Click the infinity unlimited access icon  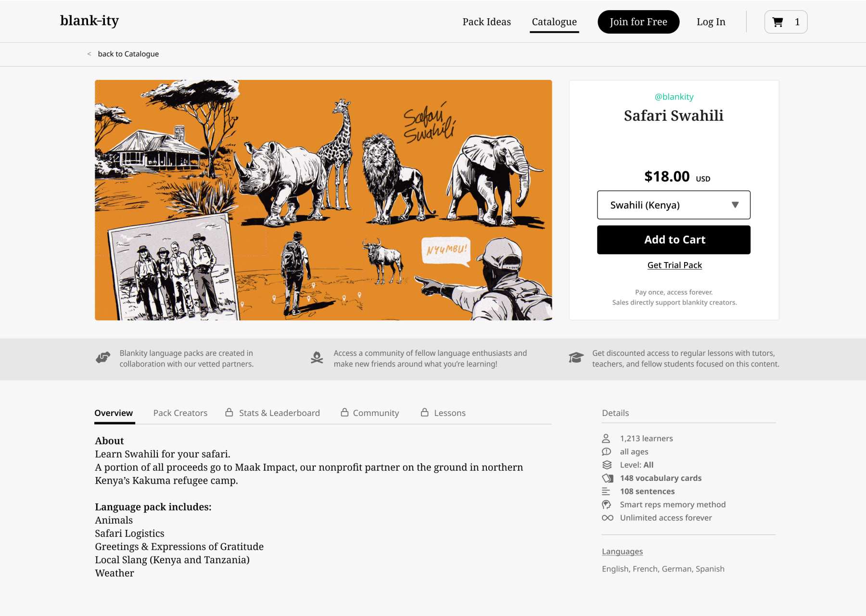[x=608, y=518]
